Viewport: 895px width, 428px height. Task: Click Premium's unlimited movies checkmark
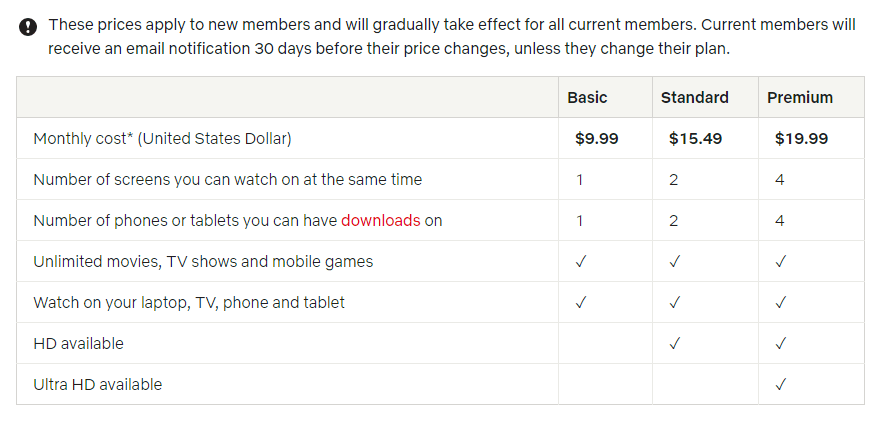[x=780, y=261]
